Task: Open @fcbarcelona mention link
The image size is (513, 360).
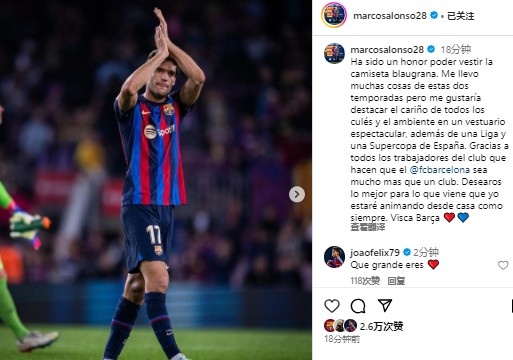Action: point(440,170)
